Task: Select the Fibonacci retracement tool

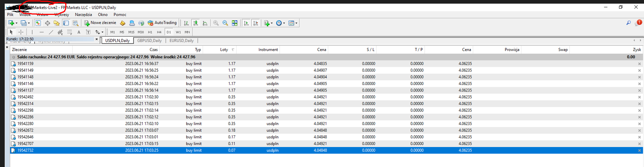Action: tap(70, 32)
